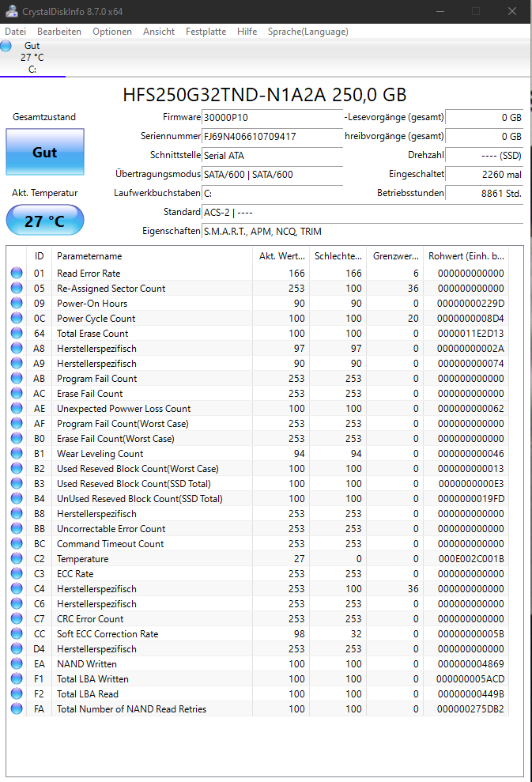Click the status orb for Re-Assigned Sector Count
The width and height of the screenshot is (532, 782).
(17, 289)
